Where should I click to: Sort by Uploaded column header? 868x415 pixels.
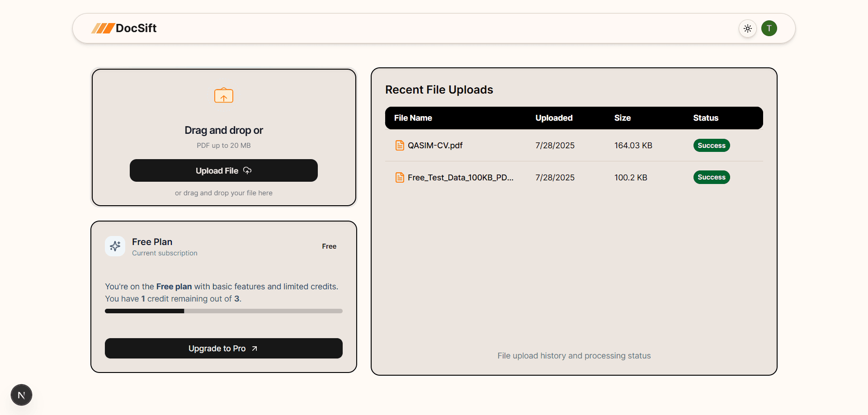coord(554,118)
